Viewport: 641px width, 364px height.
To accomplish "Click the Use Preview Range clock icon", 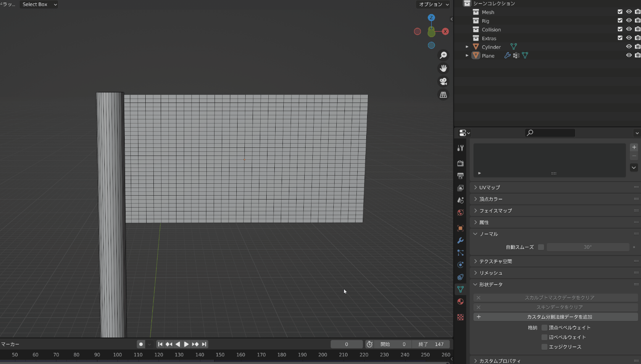I will [370, 344].
